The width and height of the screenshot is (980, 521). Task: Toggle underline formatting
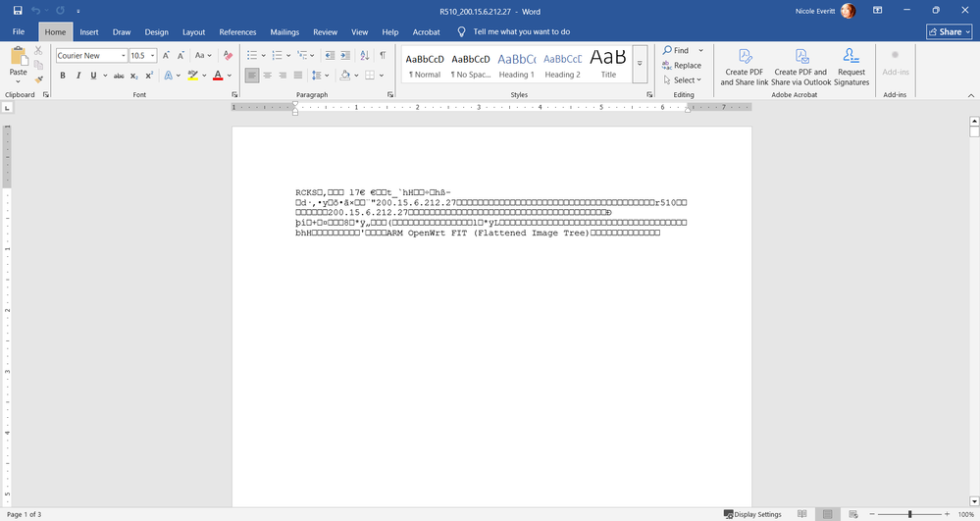[x=93, y=76]
